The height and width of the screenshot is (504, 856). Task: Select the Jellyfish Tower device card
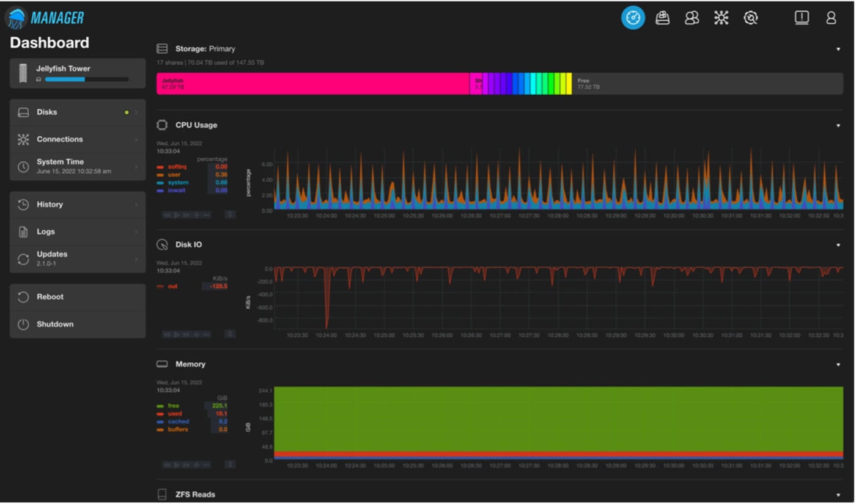click(78, 73)
